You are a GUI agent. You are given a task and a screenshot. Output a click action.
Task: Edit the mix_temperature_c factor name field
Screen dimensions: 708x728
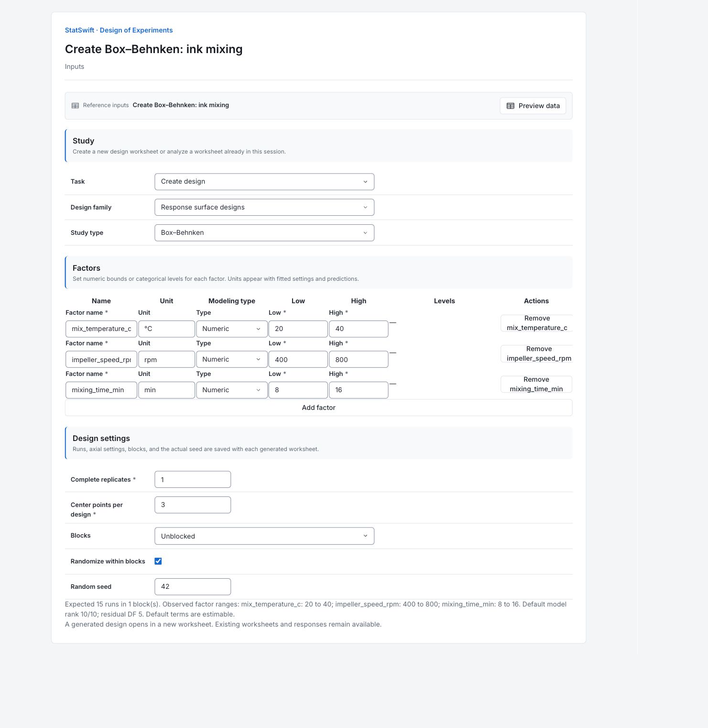point(101,329)
